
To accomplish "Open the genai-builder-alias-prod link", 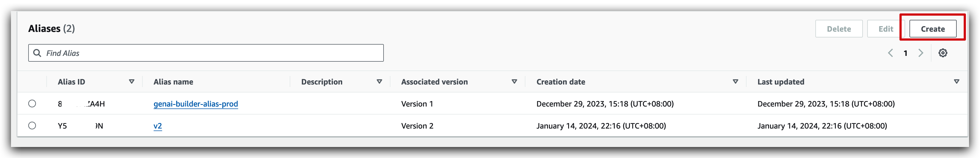I will coord(196,104).
